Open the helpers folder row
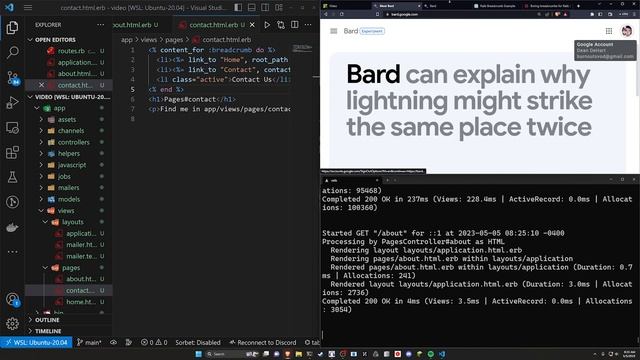This screenshot has height=360, width=640. click(69, 154)
